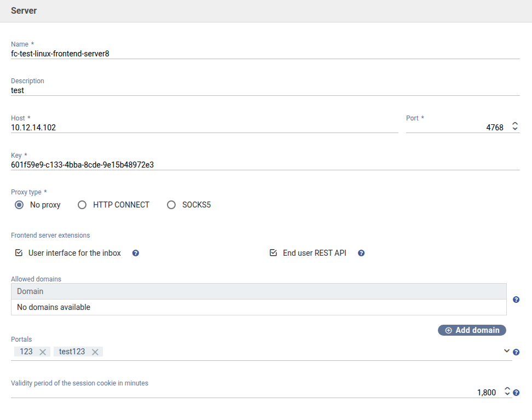Remove the 123 portal chip
Screen dimensions: 532x420
click(43, 352)
